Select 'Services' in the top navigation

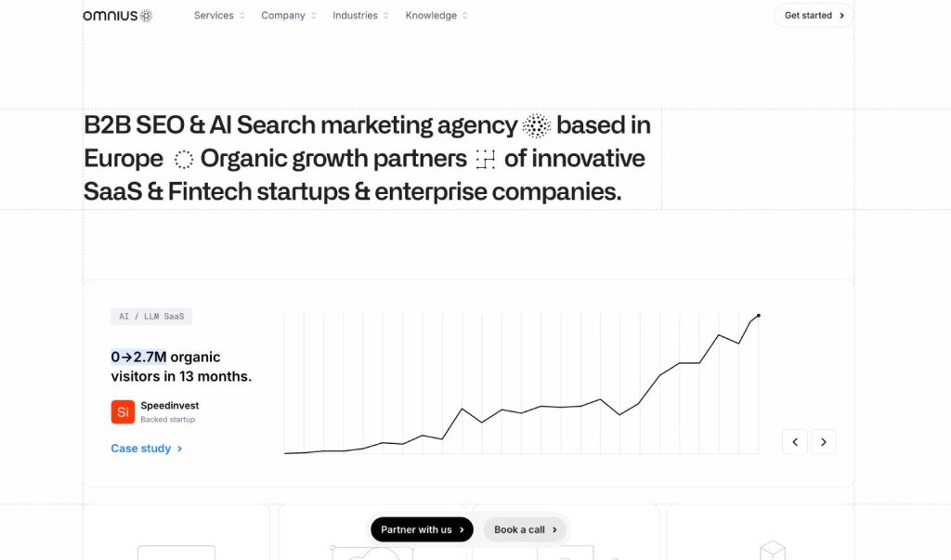[x=213, y=15]
